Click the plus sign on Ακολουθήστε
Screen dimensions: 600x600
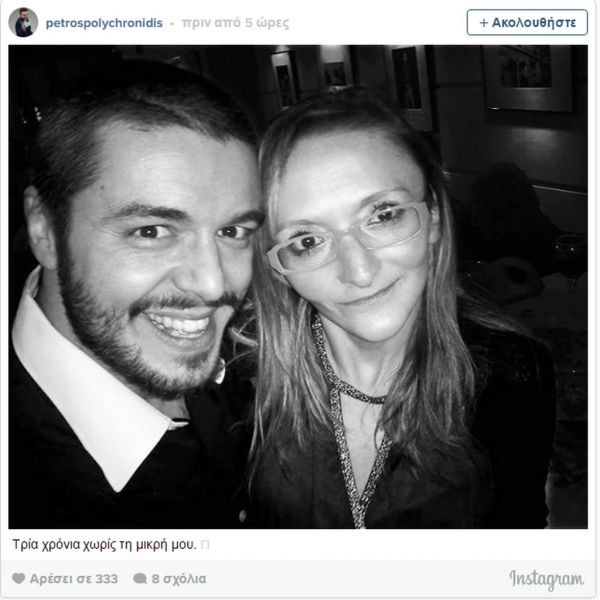point(484,23)
